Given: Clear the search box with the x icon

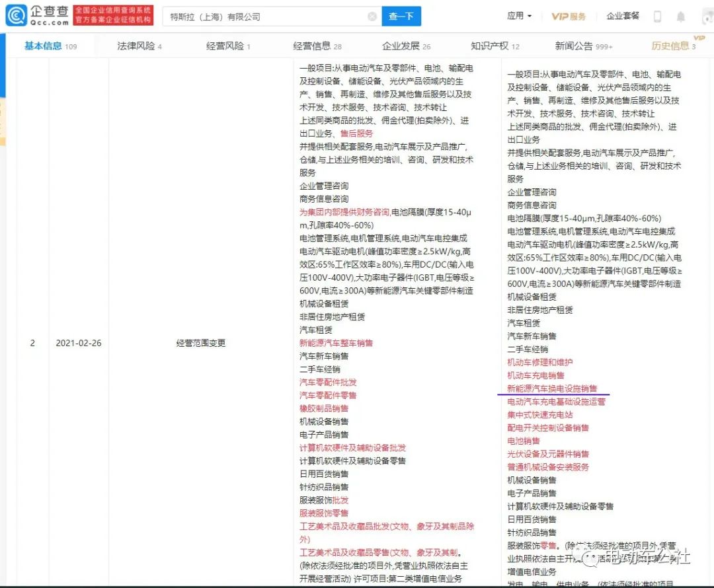Looking at the screenshot, I should tap(372, 17).
